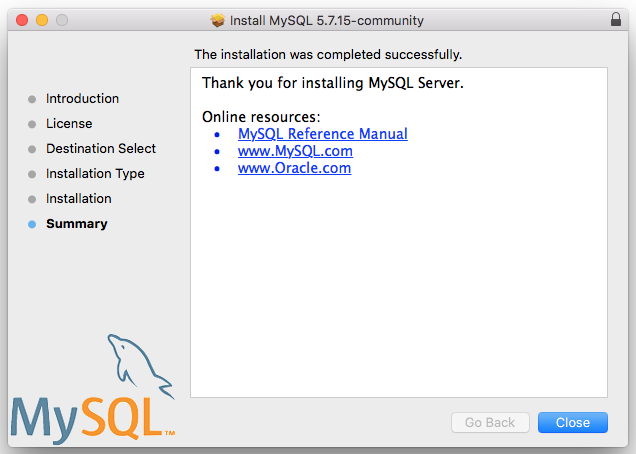The image size is (636, 454).
Task: Open the www.MySQL.com link
Action: click(295, 151)
